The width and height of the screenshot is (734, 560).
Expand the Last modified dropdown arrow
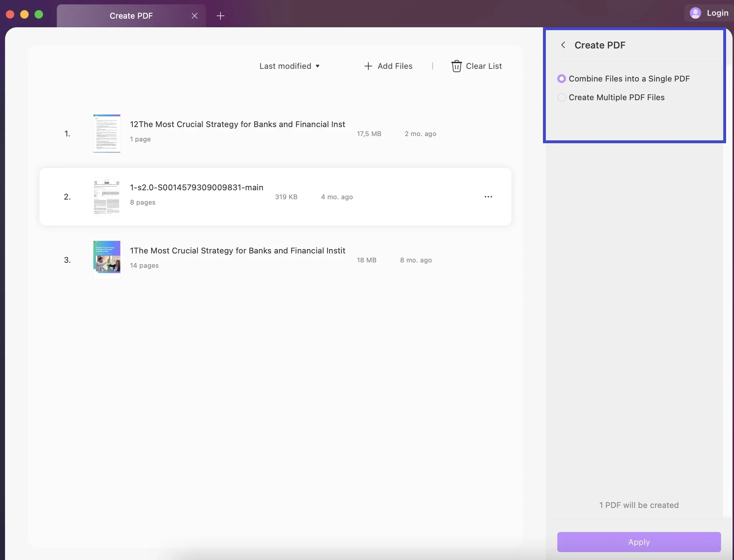tap(317, 66)
